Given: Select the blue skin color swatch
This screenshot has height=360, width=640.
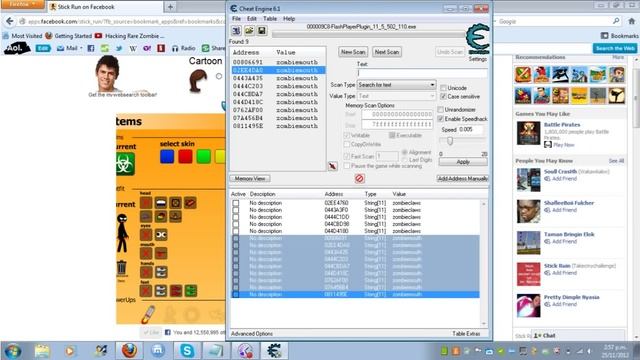Looking at the screenshot, I should [x=167, y=157].
